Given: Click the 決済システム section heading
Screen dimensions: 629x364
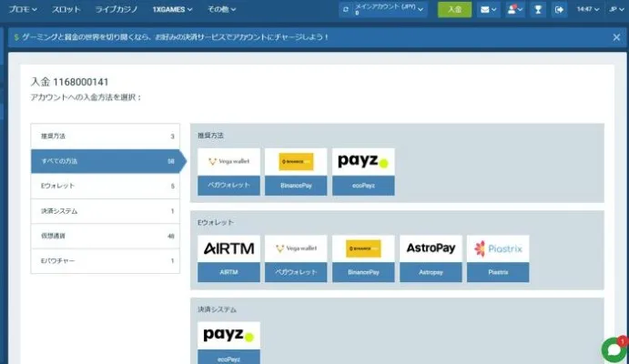Looking at the screenshot, I should 217,309.
